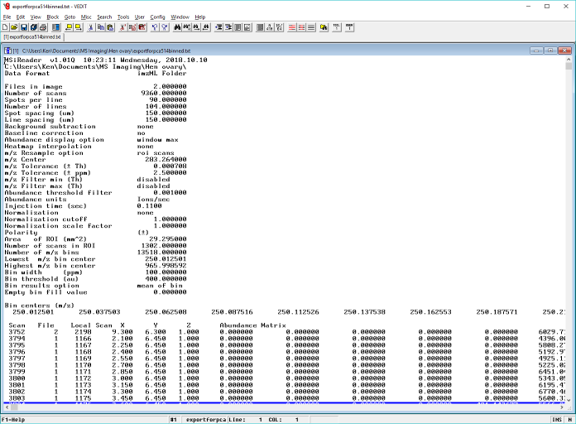This screenshot has height=424, width=576.
Task: Save file using the blue floppy disk icon
Action: (x=24, y=27)
